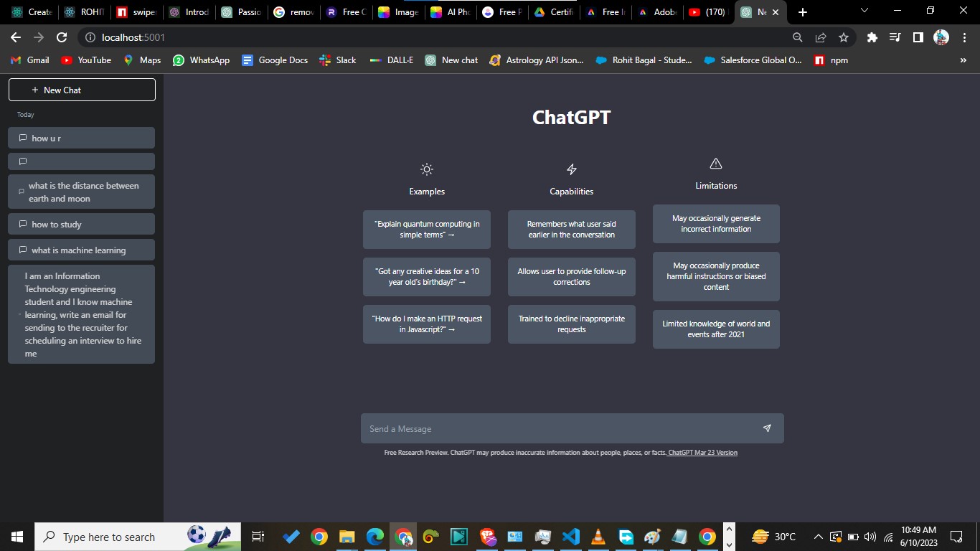Viewport: 980px width, 551px height.
Task: Click the lightning bolt Capabilities icon
Action: (572, 169)
